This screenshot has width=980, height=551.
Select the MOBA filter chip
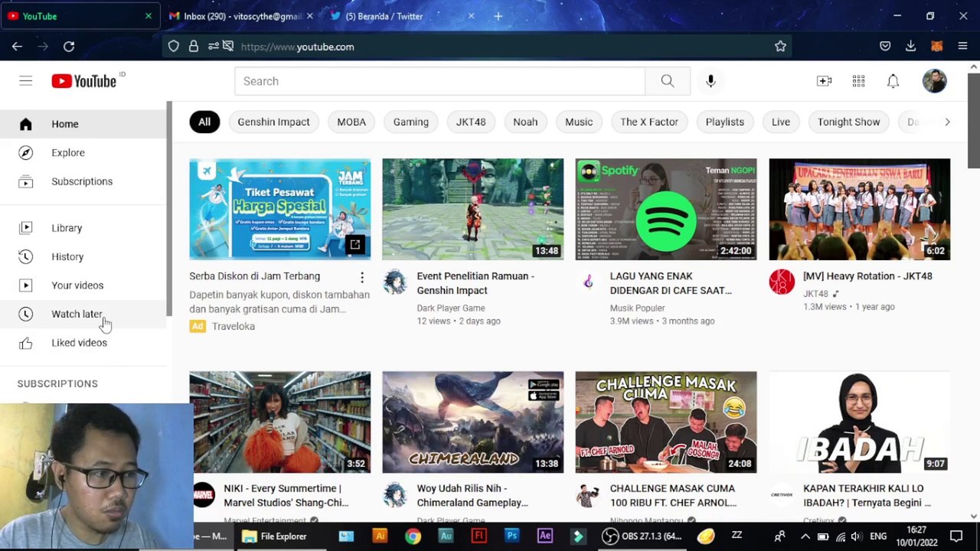[351, 122]
